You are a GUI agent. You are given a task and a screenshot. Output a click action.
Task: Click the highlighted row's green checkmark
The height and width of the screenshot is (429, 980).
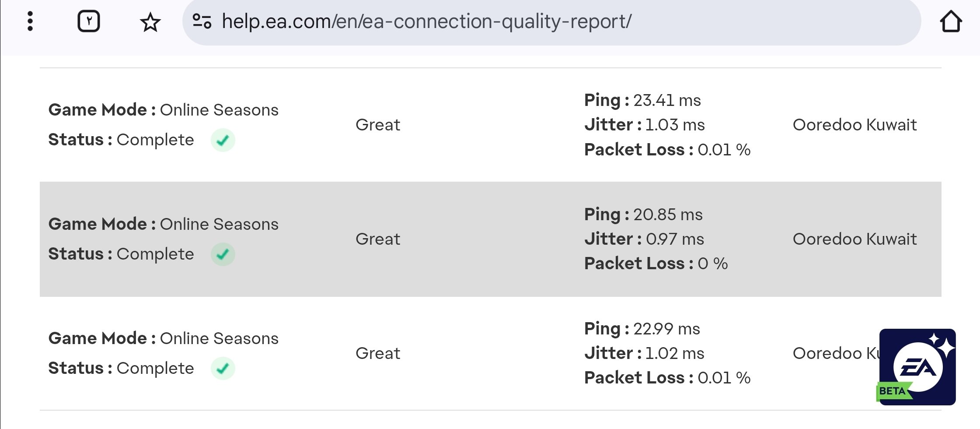tap(223, 254)
